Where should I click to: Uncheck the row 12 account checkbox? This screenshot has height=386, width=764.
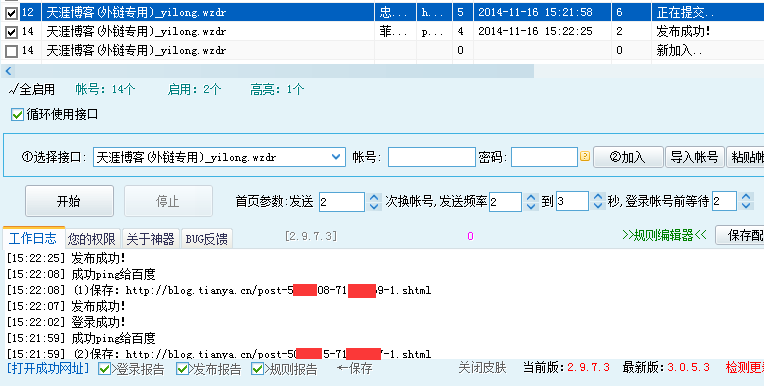(x=11, y=13)
